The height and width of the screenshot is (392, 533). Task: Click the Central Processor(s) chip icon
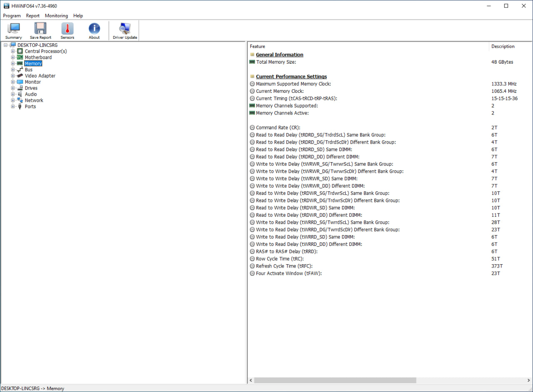click(20, 51)
